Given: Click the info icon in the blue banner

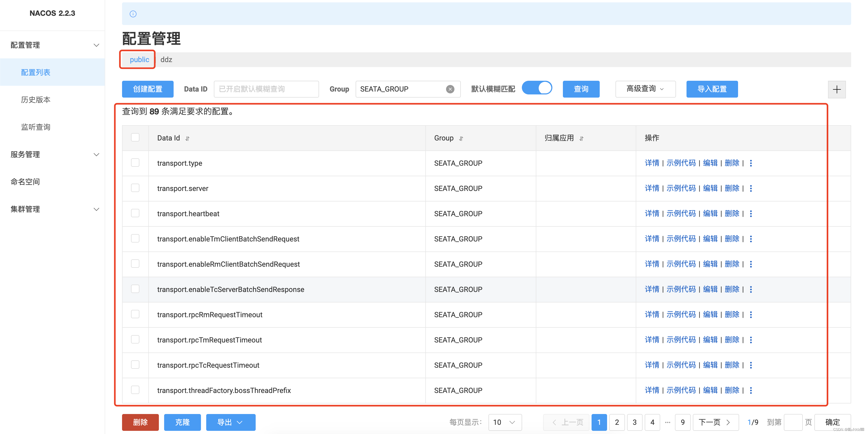Looking at the screenshot, I should point(133,14).
